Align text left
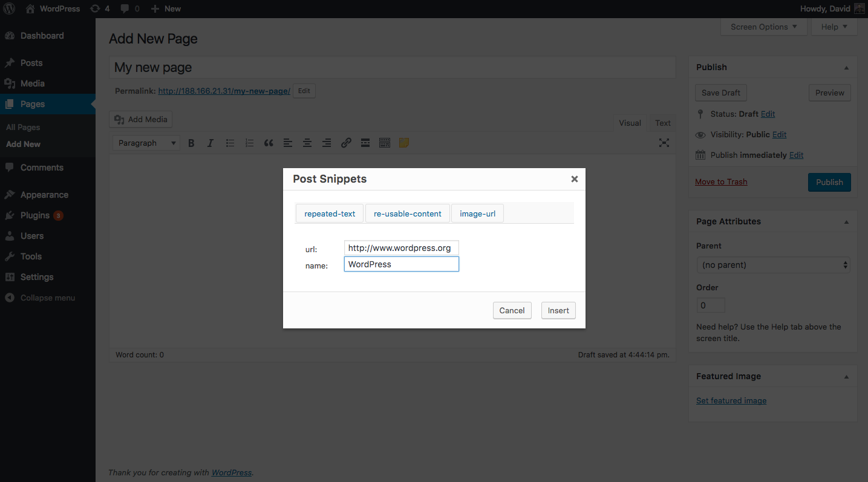Viewport: 868px width, 482px height. tap(288, 143)
